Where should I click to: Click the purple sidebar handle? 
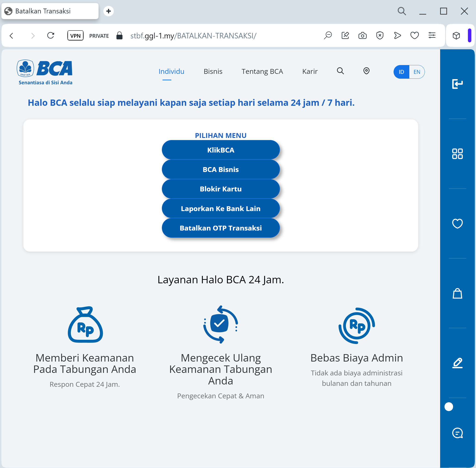[x=469, y=35]
